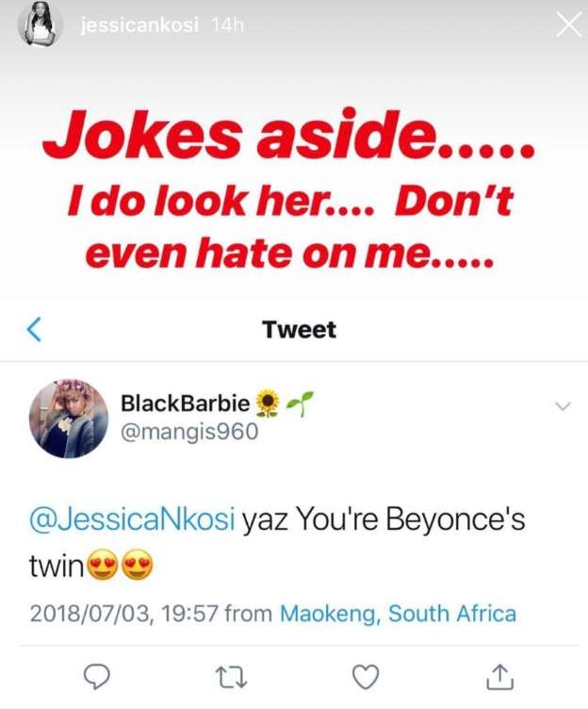
Task: Go back using the blue chevron arrow
Action: click(35, 329)
